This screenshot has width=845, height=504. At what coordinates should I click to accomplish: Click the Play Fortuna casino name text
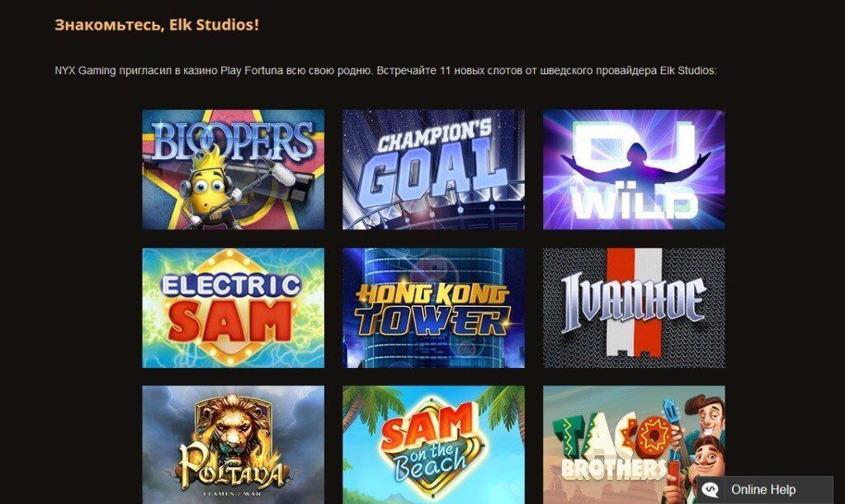click(x=252, y=71)
